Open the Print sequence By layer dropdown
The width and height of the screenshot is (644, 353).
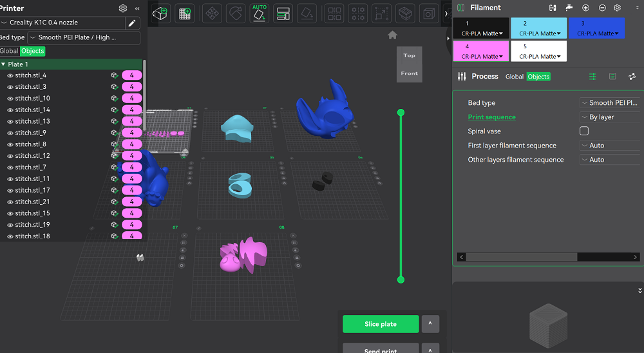tap(609, 117)
